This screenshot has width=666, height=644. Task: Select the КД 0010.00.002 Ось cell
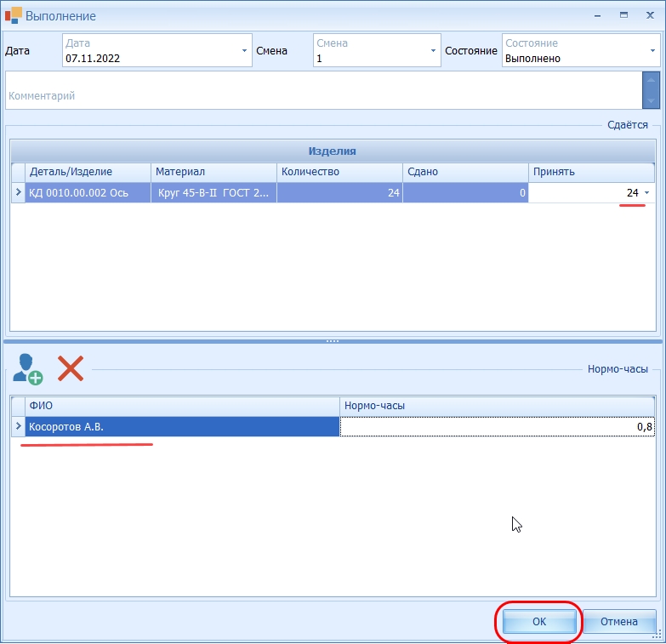88,192
